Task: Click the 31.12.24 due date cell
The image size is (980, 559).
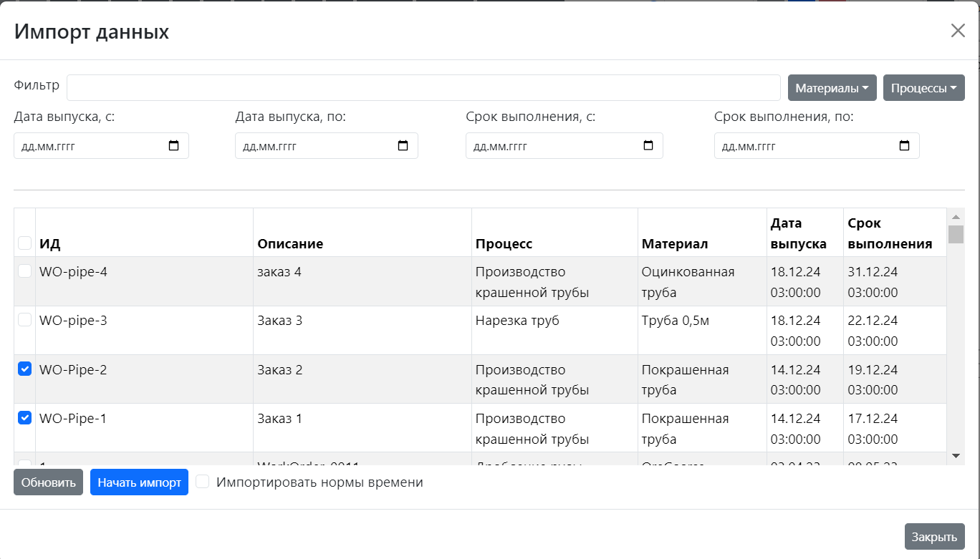Action: (x=895, y=281)
